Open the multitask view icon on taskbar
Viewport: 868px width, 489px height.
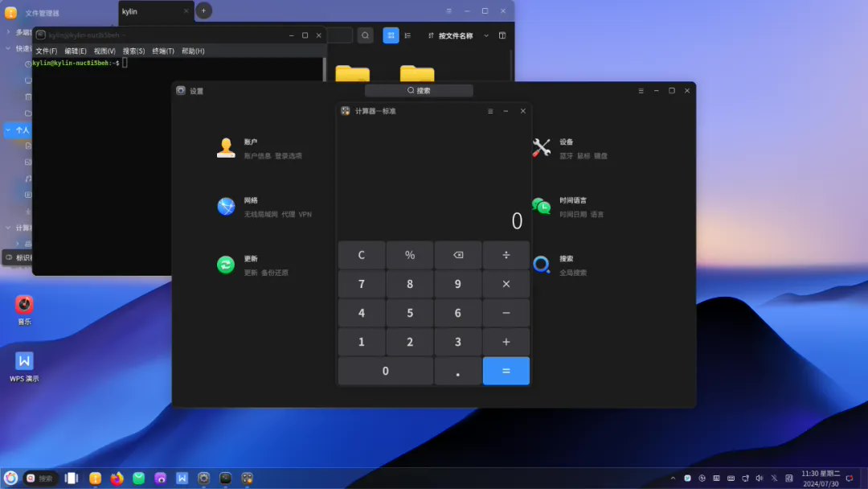point(72,478)
